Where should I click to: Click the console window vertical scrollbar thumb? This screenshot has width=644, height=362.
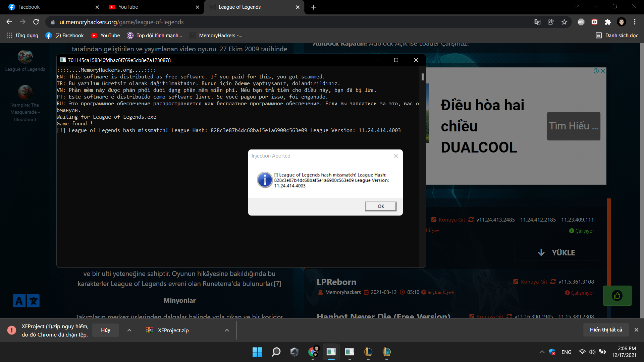click(x=423, y=77)
